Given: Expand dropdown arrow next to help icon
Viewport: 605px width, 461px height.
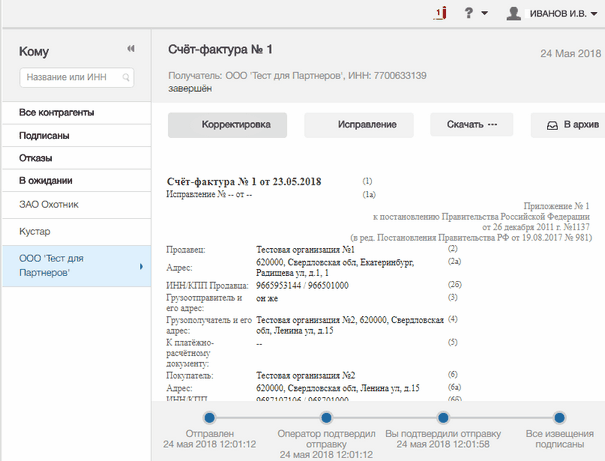Looking at the screenshot, I should pos(485,14).
